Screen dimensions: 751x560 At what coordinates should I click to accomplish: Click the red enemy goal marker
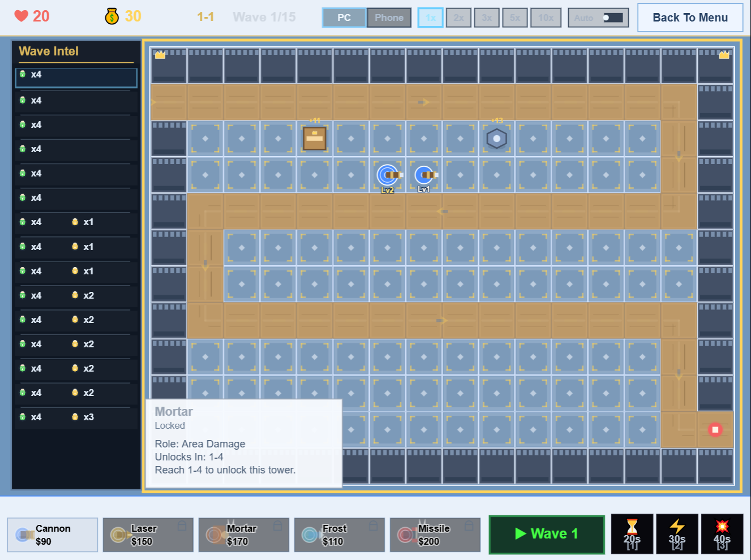click(715, 430)
